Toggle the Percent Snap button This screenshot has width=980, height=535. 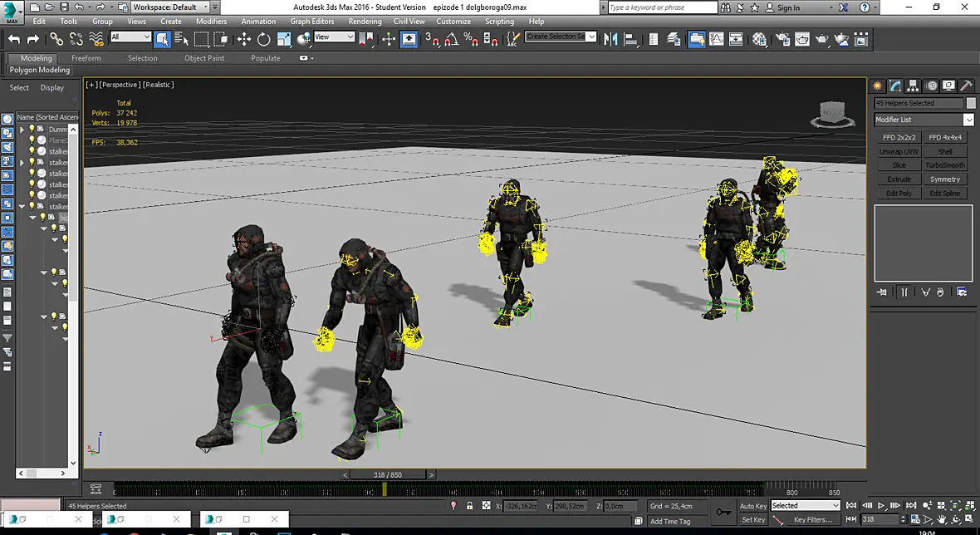[471, 39]
